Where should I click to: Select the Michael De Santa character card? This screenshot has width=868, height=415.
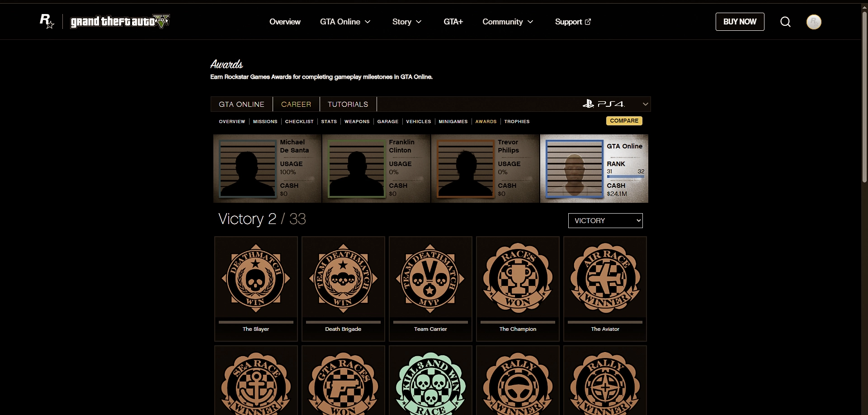point(267,168)
